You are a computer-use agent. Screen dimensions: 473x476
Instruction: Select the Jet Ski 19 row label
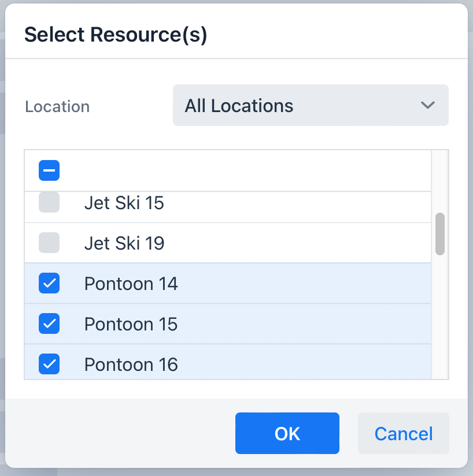[x=124, y=243]
